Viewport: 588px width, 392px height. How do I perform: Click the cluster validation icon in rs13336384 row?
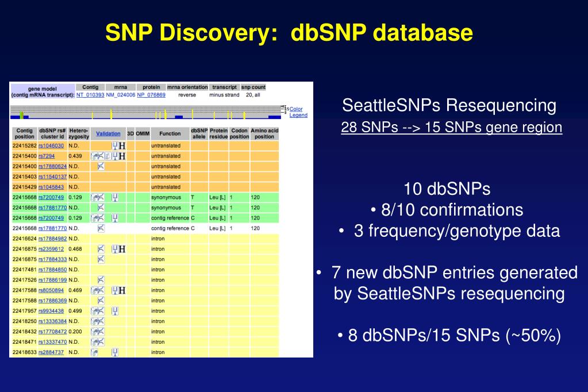pos(94,321)
